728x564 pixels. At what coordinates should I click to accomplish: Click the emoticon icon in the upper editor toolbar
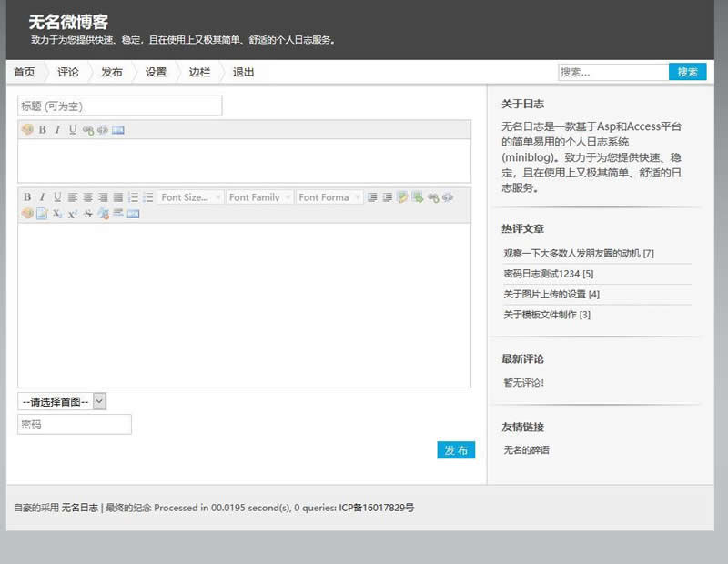pos(26,130)
